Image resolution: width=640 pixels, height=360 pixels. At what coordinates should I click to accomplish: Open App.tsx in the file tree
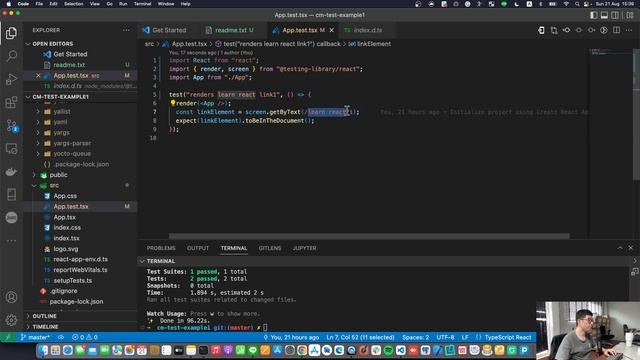pos(64,217)
